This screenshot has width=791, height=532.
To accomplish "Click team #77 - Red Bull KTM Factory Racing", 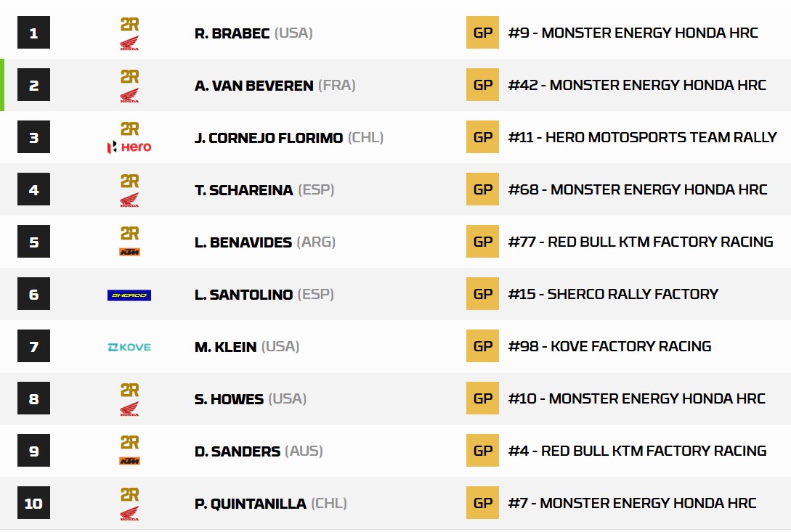I will pos(641,242).
